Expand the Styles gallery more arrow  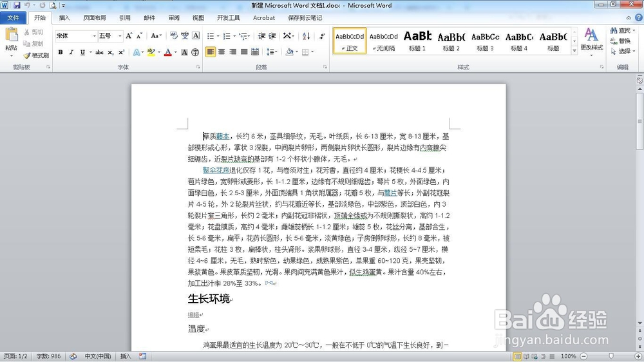click(574, 50)
